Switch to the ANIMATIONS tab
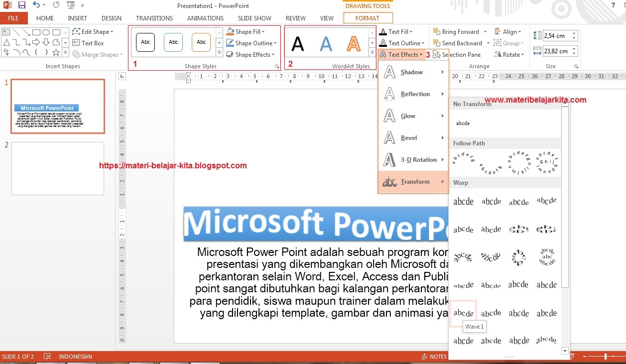626x364 pixels. click(205, 18)
